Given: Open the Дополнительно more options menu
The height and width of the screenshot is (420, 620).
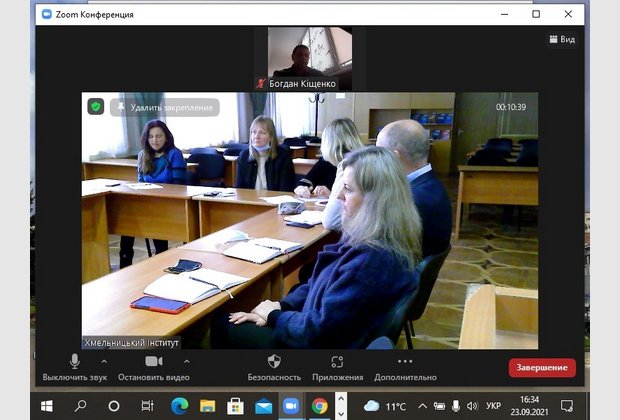Looking at the screenshot, I should pyautogui.click(x=405, y=367).
